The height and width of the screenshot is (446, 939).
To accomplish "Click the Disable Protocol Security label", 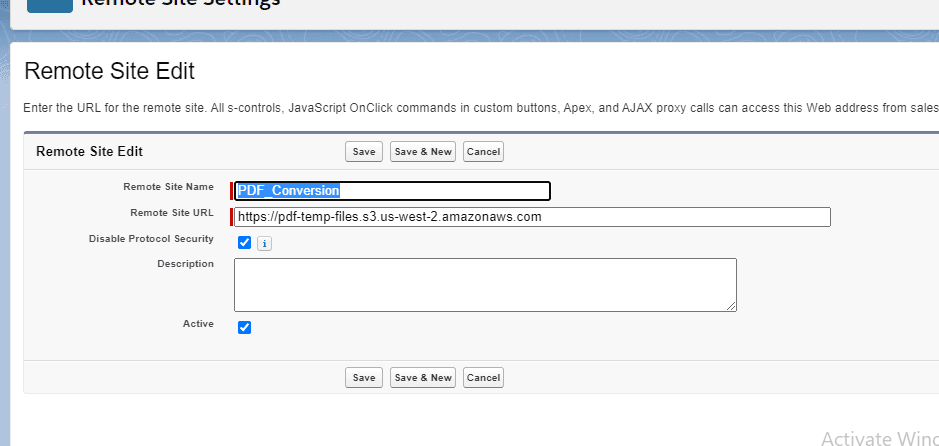I will (x=151, y=239).
